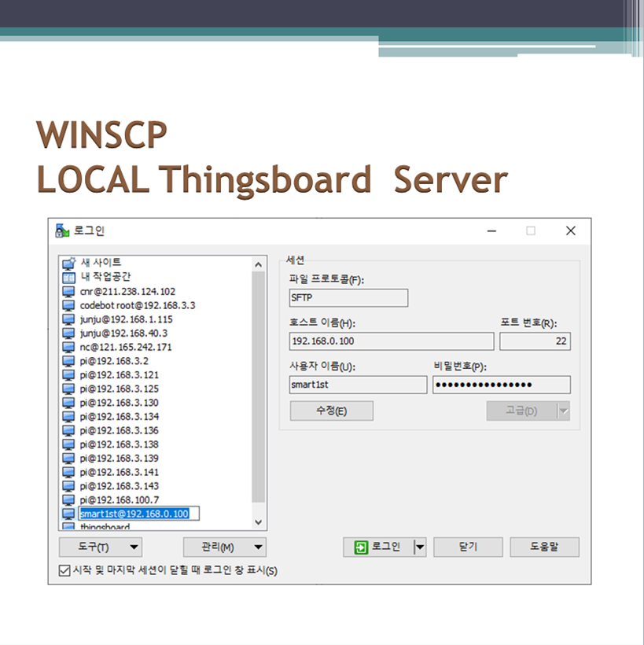Click monitor icon beside pi@192.168.3.141
The image size is (644, 645).
click(68, 472)
